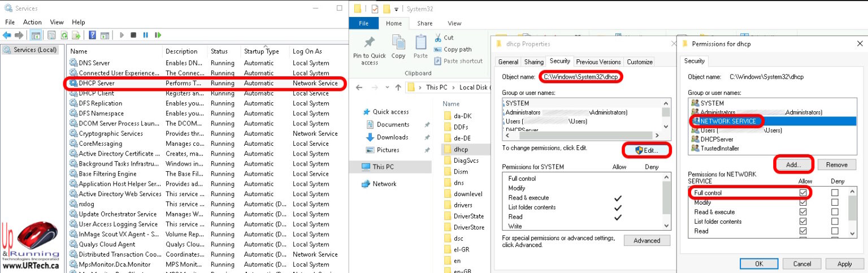Image resolution: width=868 pixels, height=273 pixels.
Task: Click Pin to Quick access icon
Action: click(370, 44)
